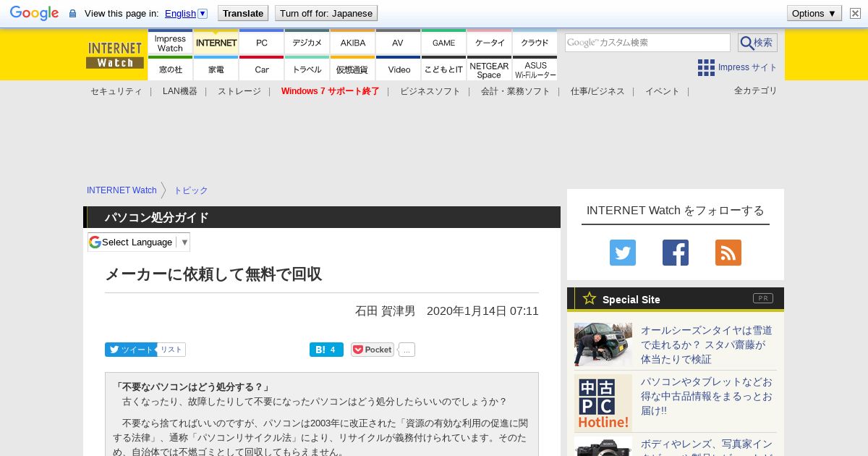
Task: Open the デジカメ tab
Action: coord(307,43)
